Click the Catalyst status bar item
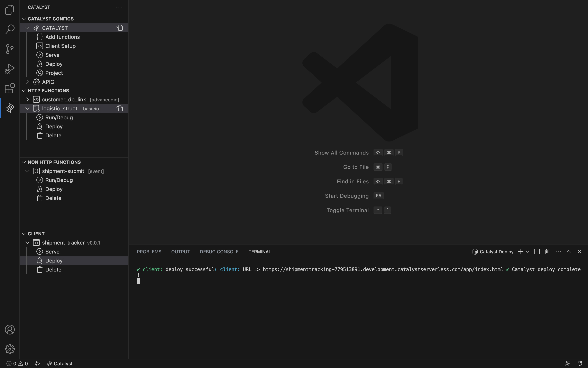 pos(59,364)
